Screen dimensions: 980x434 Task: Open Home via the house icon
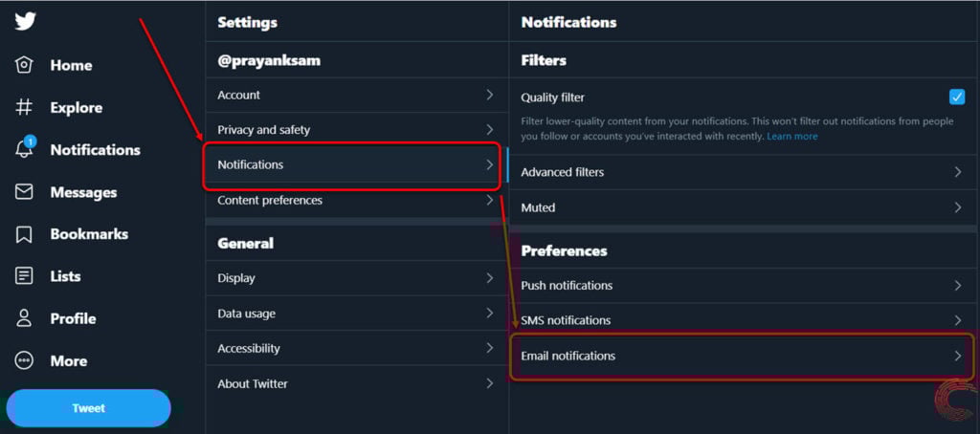coord(24,65)
